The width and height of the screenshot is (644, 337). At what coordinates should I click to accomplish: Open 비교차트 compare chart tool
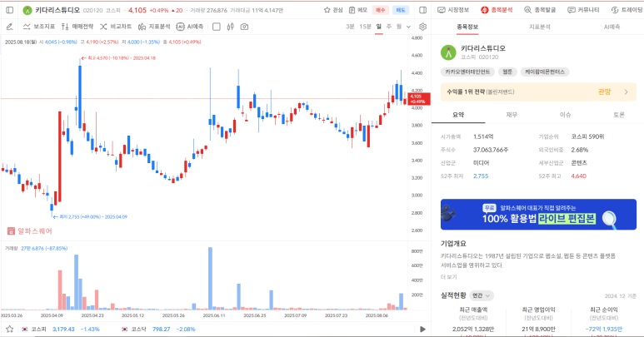pos(116,27)
